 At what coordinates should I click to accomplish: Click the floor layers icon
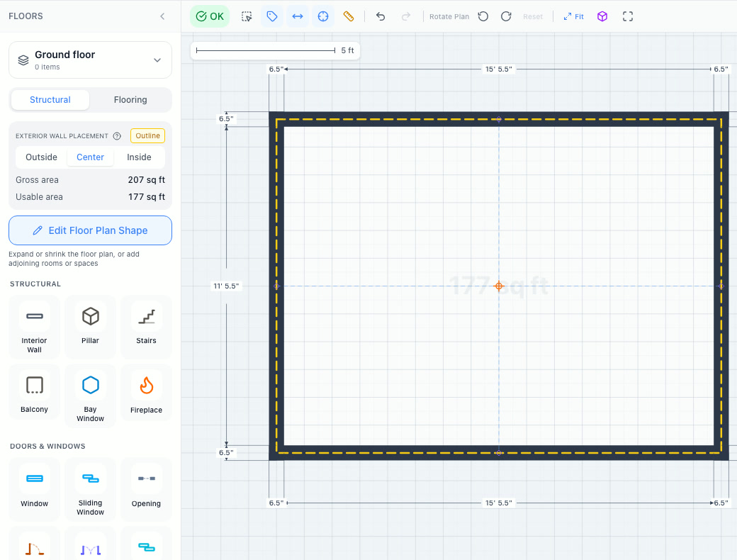click(x=23, y=60)
